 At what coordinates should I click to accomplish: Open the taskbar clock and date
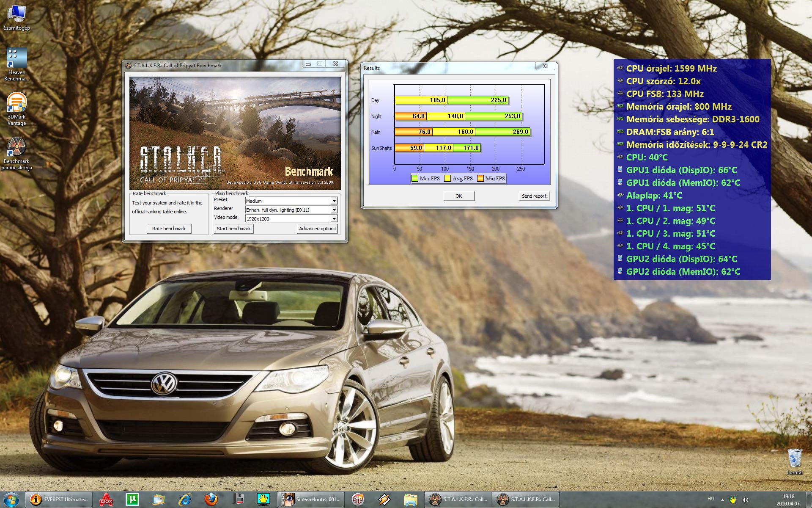pos(788,500)
